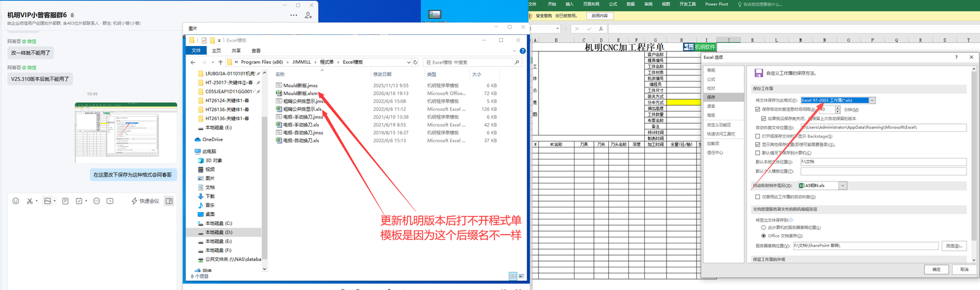
Task: Open dropdown next to image icon in chat
Action: (55, 201)
